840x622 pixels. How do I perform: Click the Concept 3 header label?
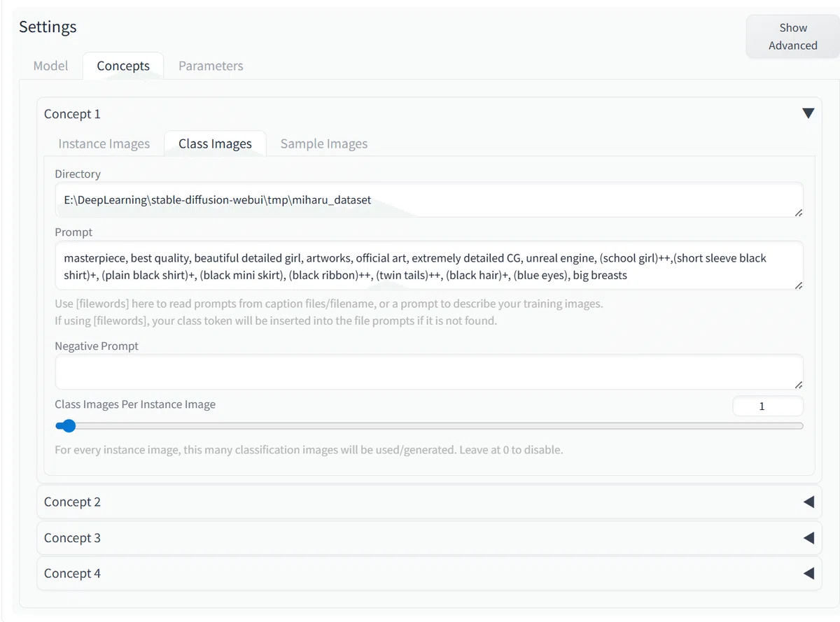pos(72,538)
